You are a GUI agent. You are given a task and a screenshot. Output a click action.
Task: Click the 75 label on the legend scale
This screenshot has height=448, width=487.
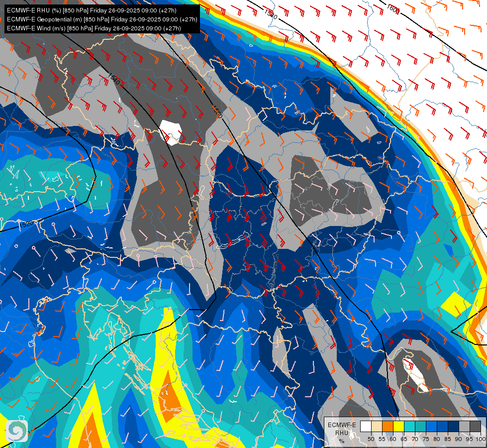click(x=426, y=440)
